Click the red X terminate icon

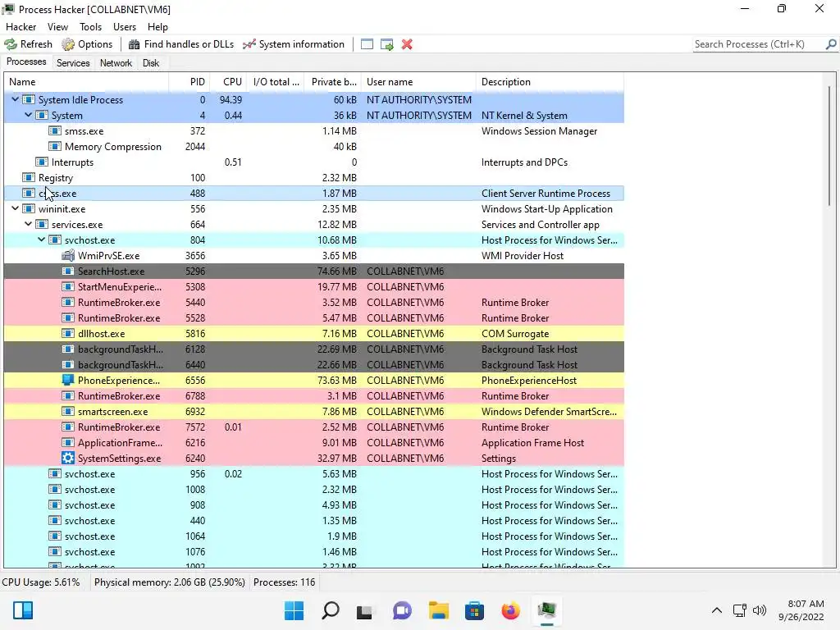pos(407,44)
